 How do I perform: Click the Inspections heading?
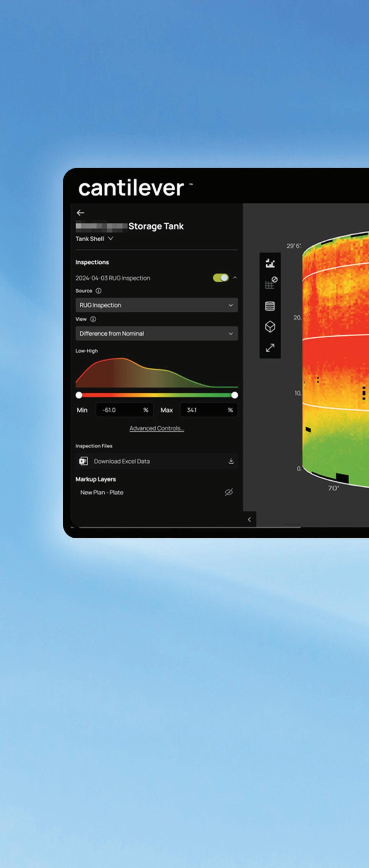(92, 262)
